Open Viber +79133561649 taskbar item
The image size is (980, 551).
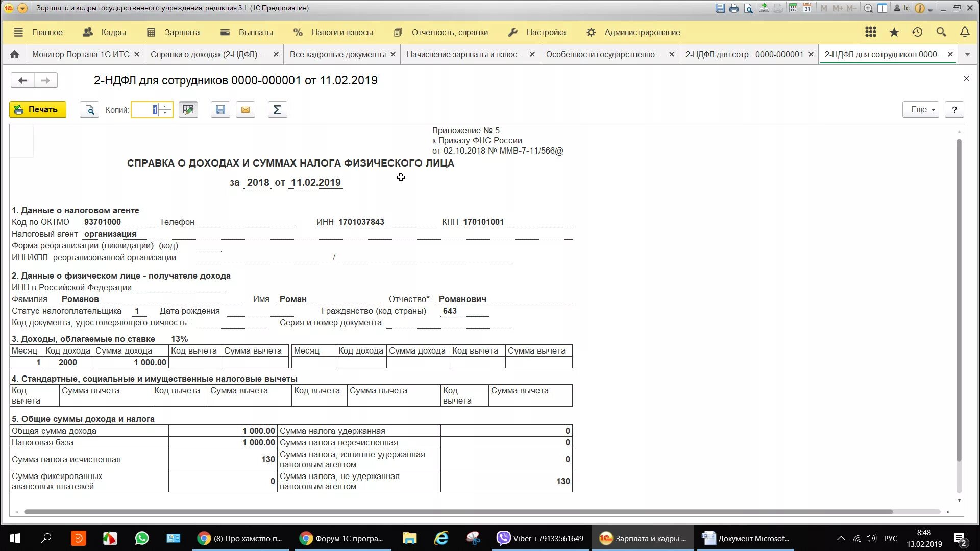pyautogui.click(x=542, y=538)
